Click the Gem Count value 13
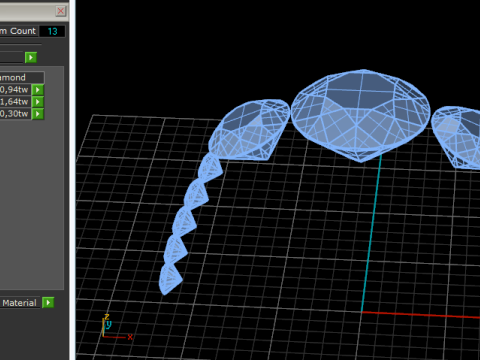Viewport: 480px width, 360px height. point(52,31)
